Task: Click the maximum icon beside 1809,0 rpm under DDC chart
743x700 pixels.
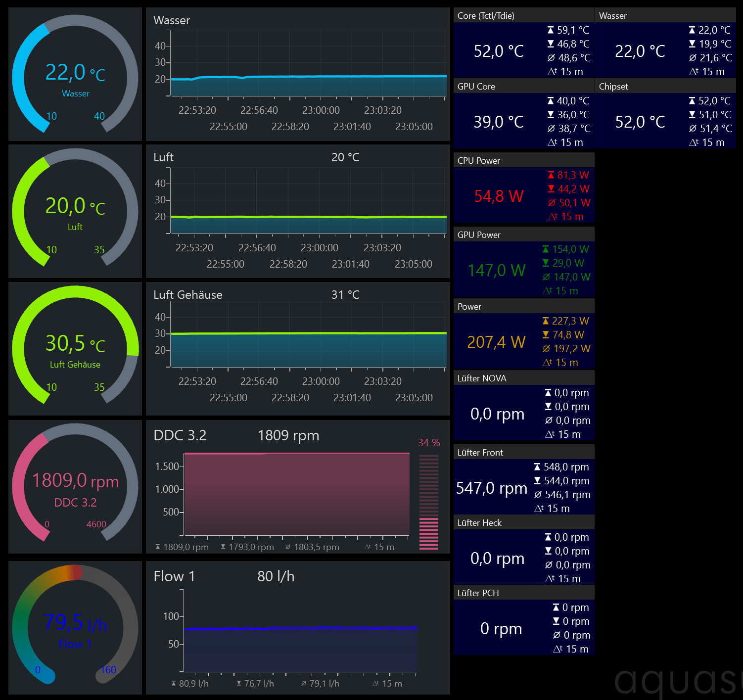Action: point(158,547)
